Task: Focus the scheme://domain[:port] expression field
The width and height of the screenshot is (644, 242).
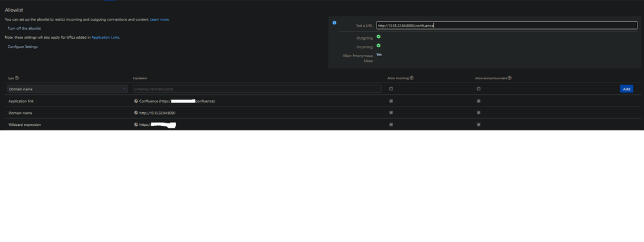Action: [x=257, y=89]
